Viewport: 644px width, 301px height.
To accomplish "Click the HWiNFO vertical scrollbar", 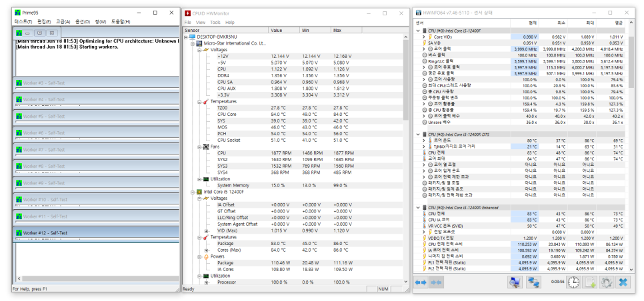I will (631, 146).
